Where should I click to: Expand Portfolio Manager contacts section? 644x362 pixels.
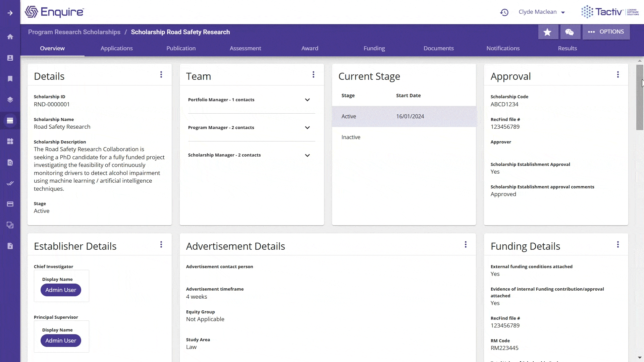coord(307,100)
